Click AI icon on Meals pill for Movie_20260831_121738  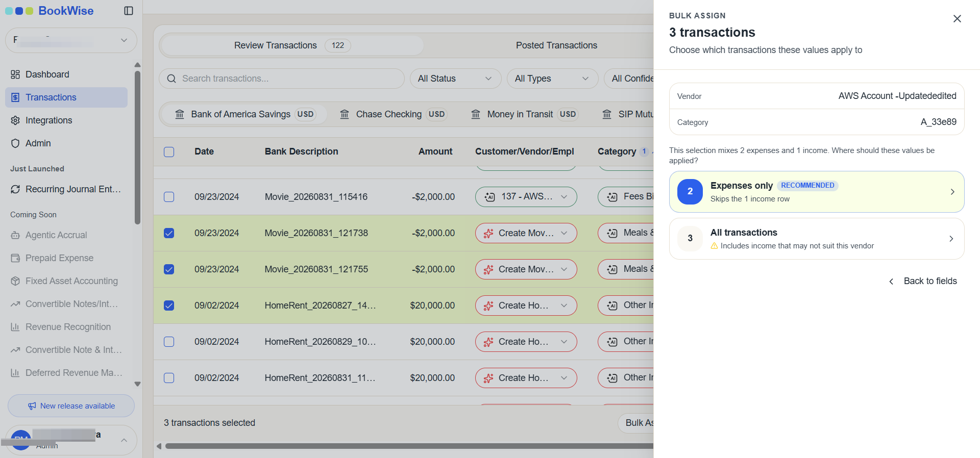[612, 233]
